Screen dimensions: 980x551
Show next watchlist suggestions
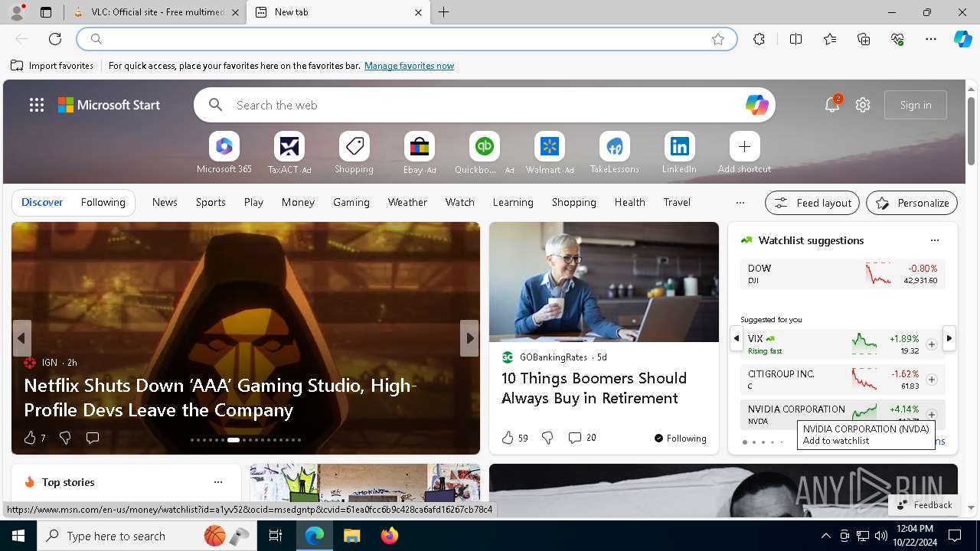coord(949,337)
